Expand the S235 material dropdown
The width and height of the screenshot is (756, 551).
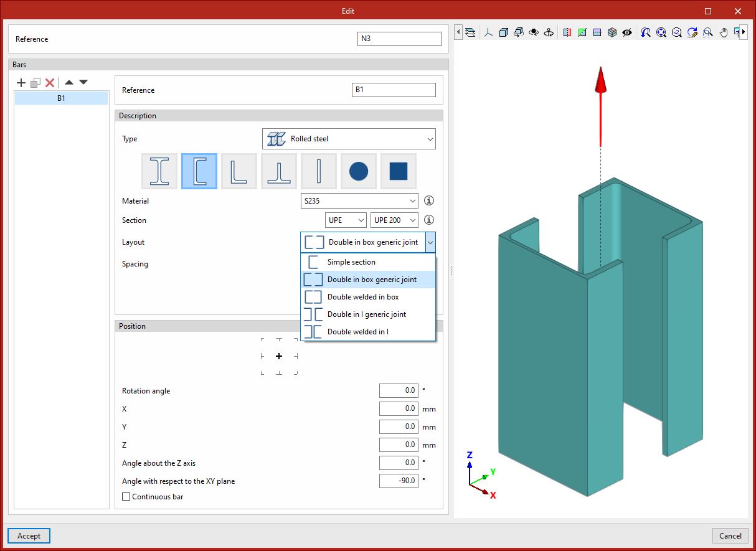(359, 201)
